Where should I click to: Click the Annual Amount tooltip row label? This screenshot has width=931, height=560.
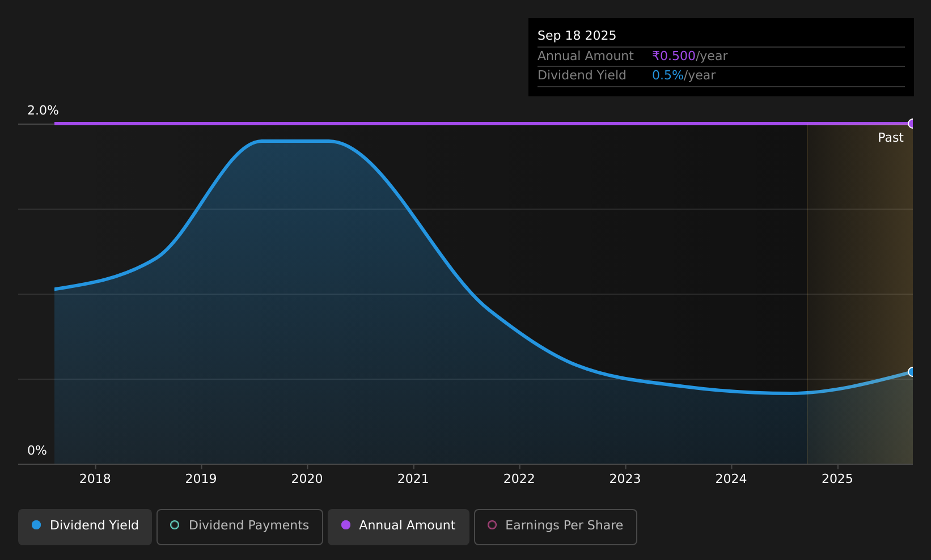tap(586, 56)
